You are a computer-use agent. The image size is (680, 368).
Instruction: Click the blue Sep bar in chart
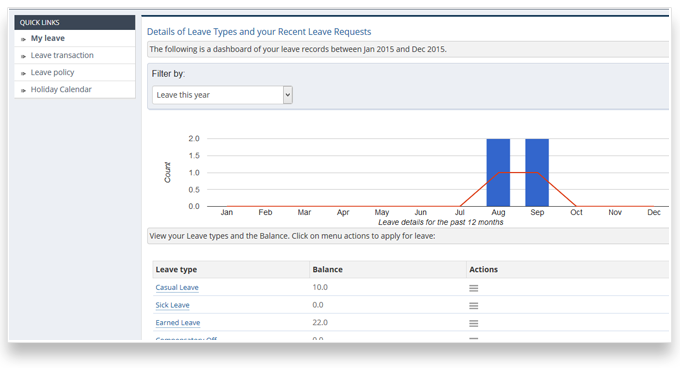[537, 173]
